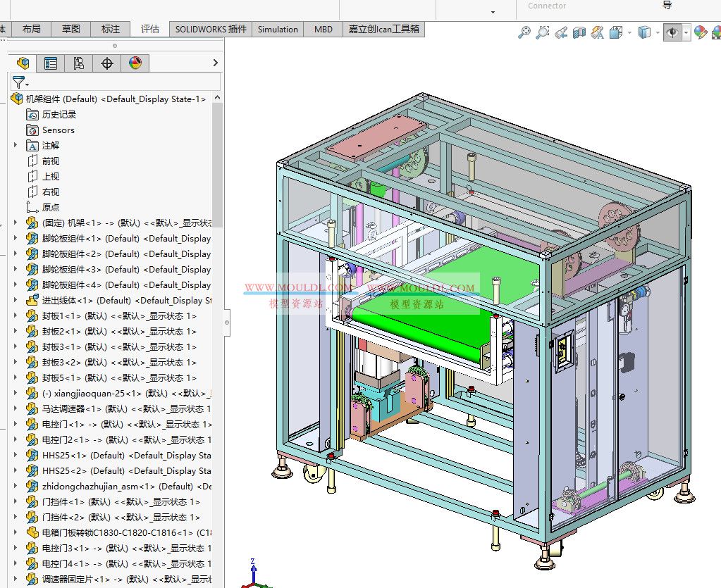Switch to the PropertyManager list icon
The width and height of the screenshot is (721, 588).
(x=51, y=63)
